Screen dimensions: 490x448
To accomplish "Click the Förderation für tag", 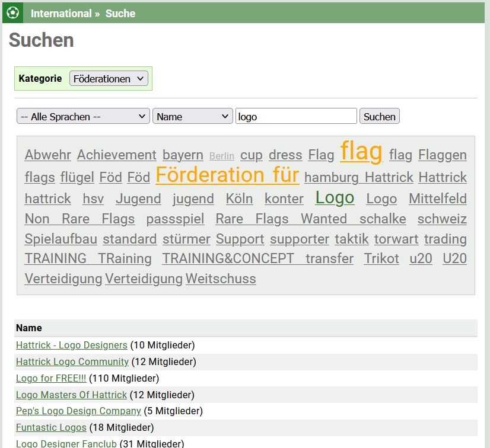I will [x=227, y=175].
